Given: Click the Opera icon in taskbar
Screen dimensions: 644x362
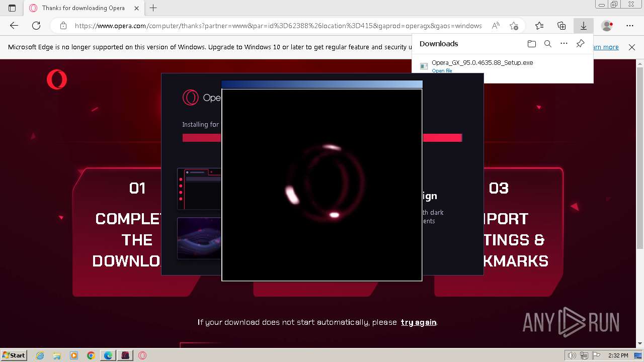Looking at the screenshot, I should 142,355.
